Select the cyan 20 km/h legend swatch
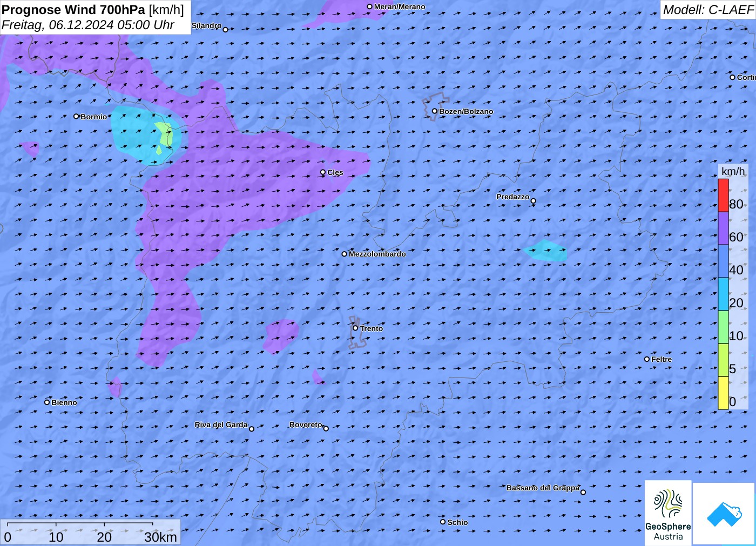The image size is (756, 546). (723, 294)
